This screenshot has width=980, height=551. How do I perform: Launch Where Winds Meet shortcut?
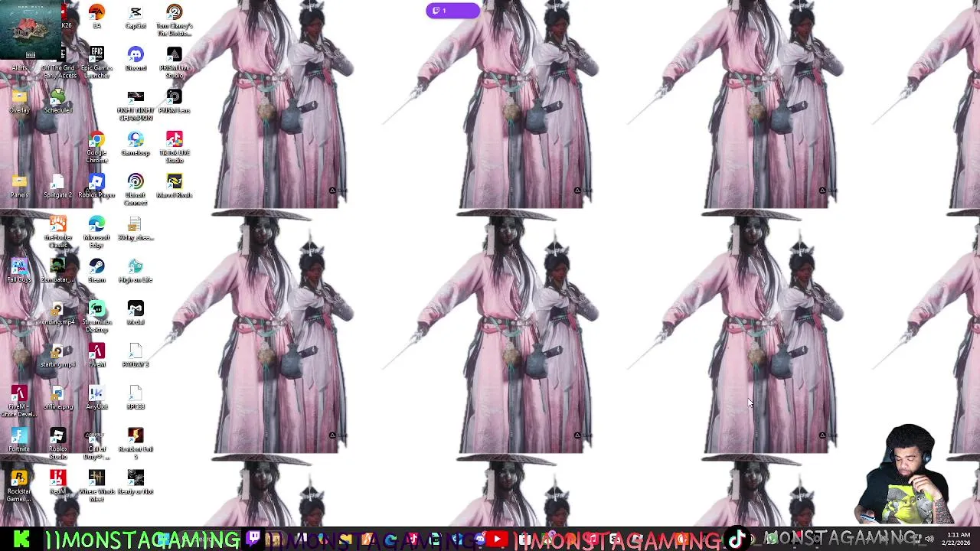point(96,485)
